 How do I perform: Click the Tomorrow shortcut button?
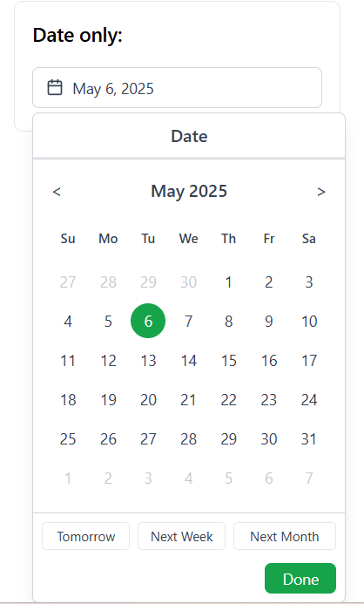86,536
